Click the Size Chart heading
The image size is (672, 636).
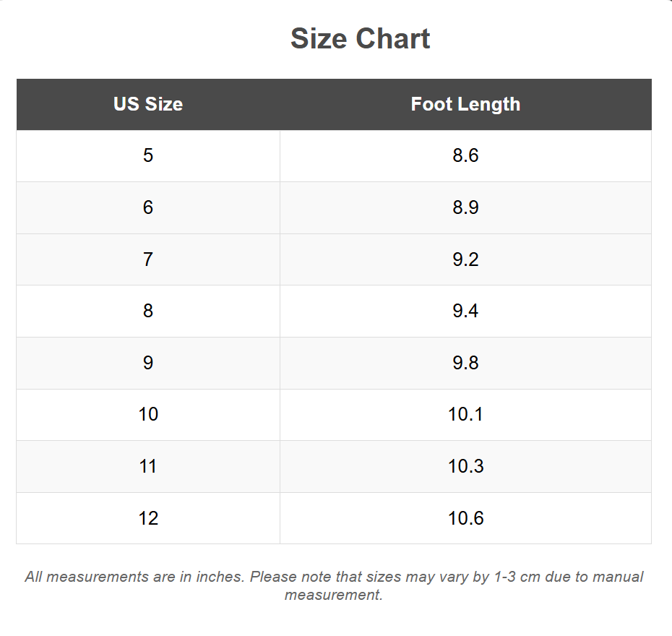tap(360, 39)
